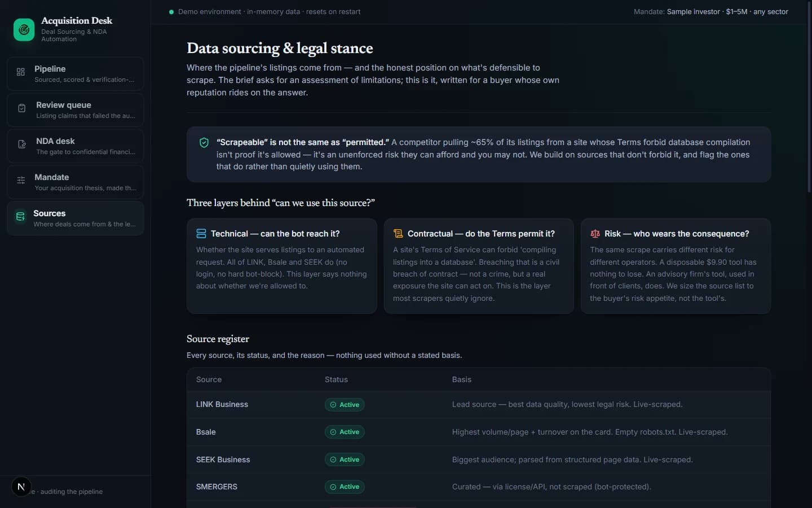Open the NDA desk page

(75, 146)
